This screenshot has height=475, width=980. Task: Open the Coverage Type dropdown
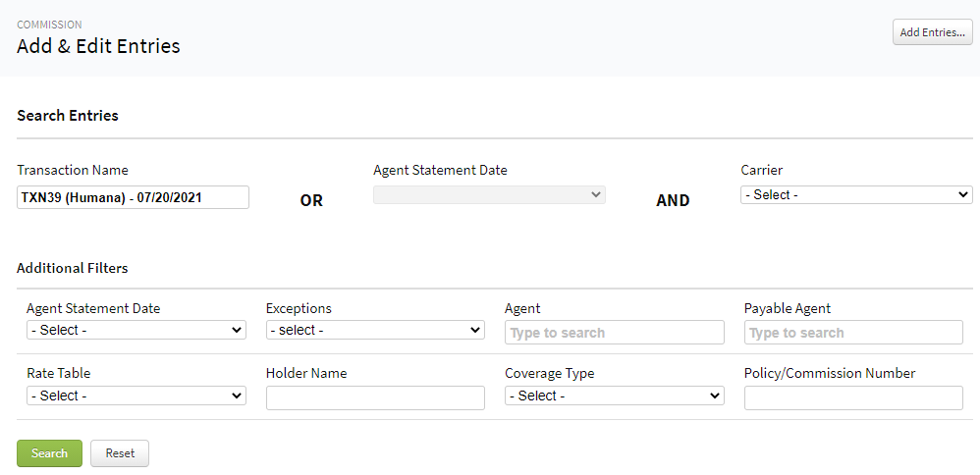click(x=614, y=396)
